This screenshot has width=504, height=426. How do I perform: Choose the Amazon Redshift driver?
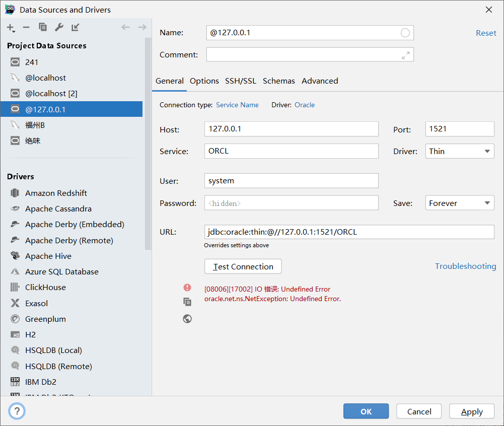pos(71,193)
